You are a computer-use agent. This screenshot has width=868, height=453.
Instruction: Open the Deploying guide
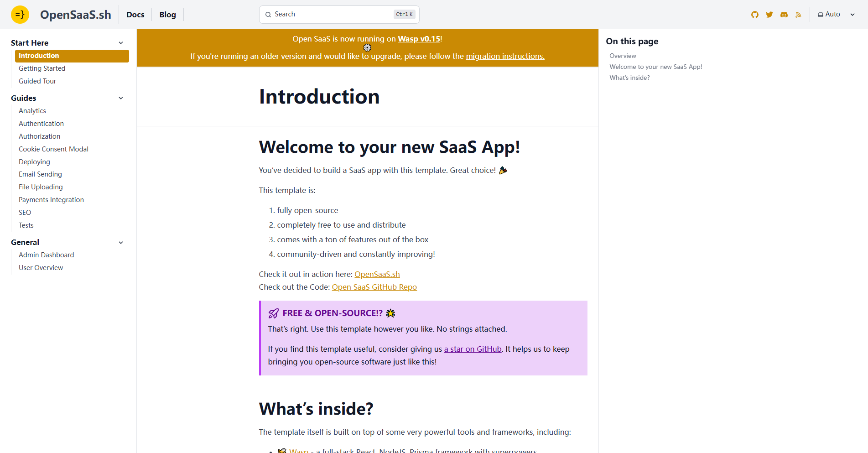coord(34,162)
